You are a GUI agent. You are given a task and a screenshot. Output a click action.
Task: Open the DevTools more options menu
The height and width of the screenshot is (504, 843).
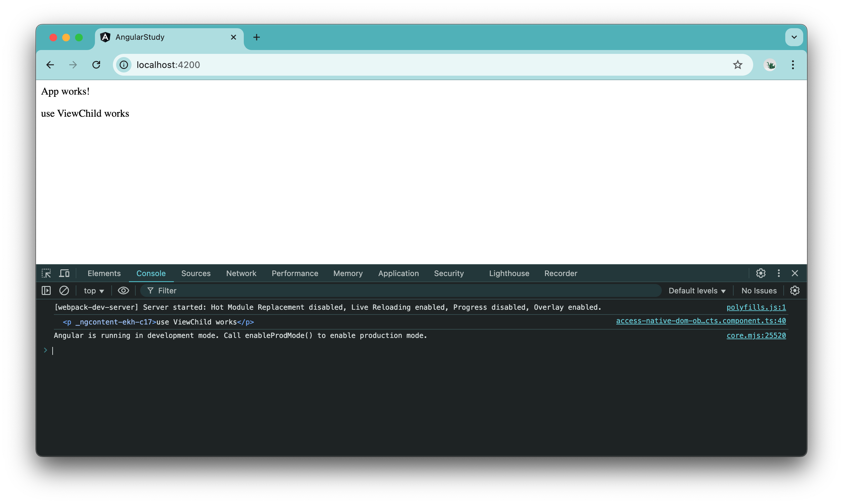[778, 273]
